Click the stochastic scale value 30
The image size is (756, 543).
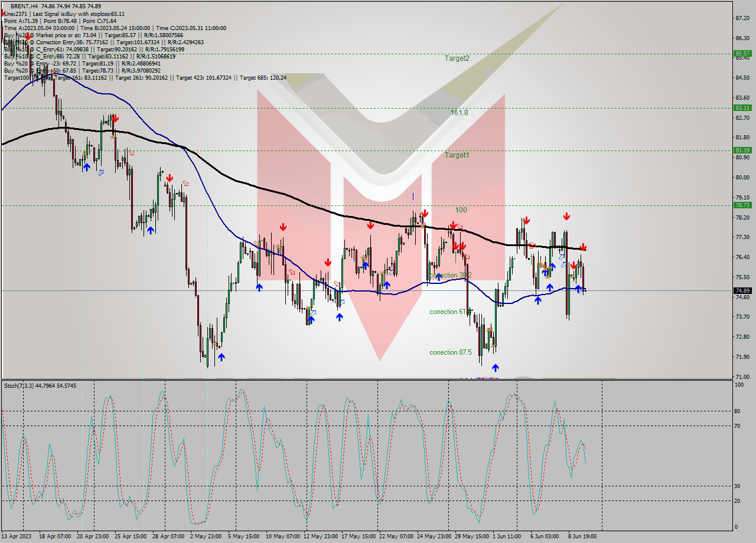[737, 486]
